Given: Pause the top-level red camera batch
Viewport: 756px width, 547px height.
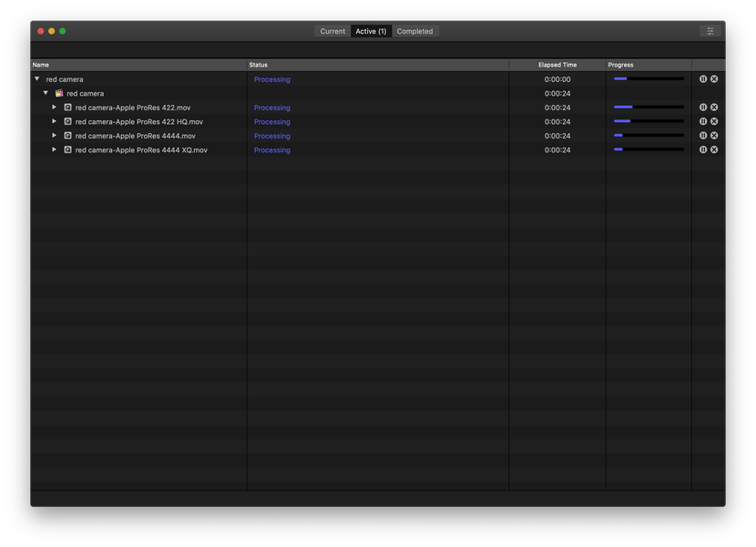Looking at the screenshot, I should click(x=703, y=78).
